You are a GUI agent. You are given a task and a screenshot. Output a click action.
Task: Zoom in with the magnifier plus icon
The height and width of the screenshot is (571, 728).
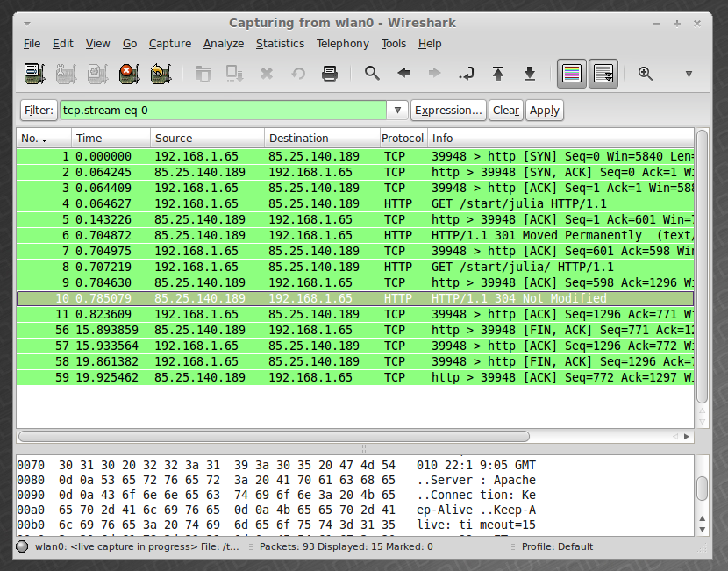646,74
